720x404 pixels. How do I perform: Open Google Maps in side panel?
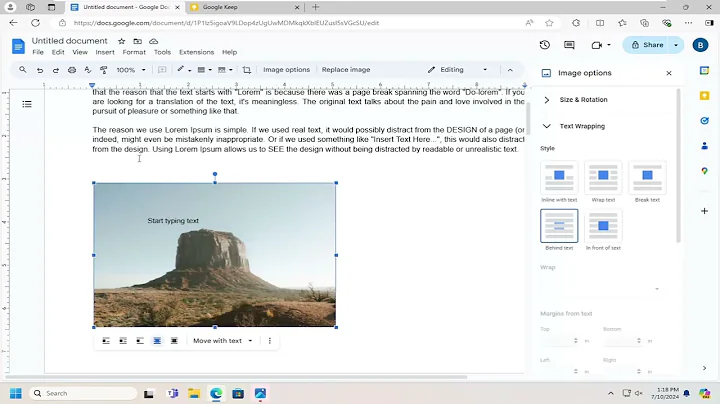point(704,171)
